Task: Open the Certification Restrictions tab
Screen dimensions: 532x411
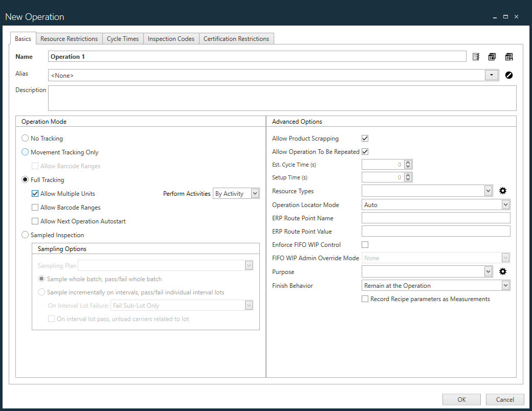Action: click(236, 38)
